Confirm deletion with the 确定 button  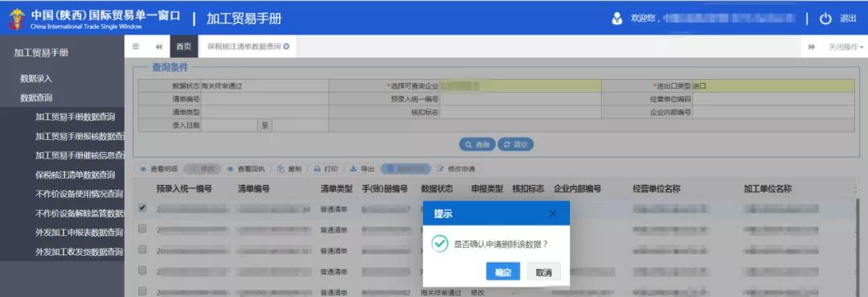(502, 271)
